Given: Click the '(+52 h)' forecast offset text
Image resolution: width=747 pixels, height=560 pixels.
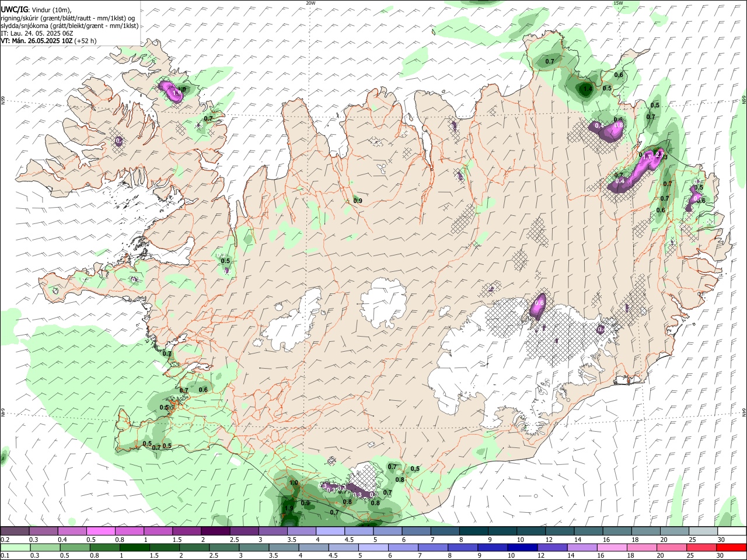Looking at the screenshot, I should [x=86, y=41].
